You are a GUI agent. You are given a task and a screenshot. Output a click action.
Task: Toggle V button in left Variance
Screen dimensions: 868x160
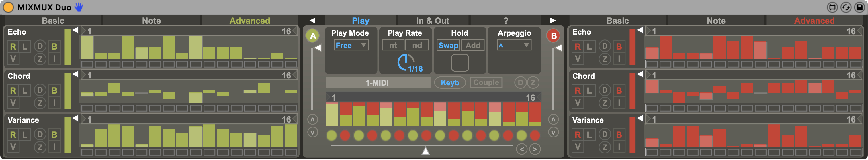tap(13, 147)
